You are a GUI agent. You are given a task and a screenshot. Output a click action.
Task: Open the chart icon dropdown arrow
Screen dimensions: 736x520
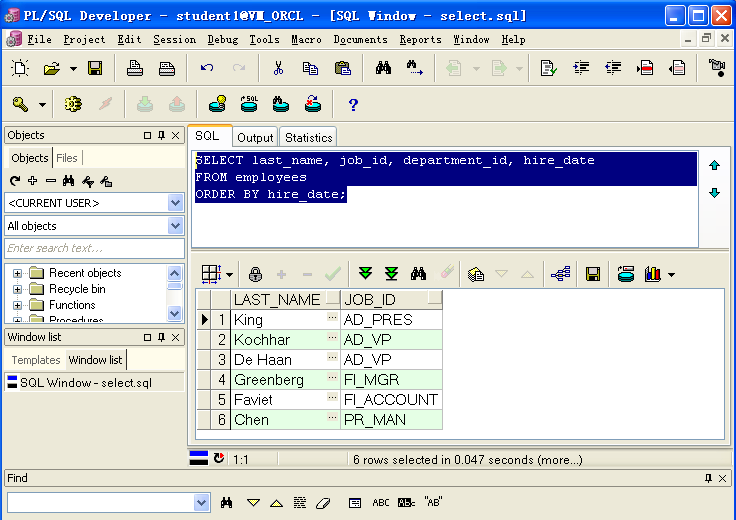672,275
